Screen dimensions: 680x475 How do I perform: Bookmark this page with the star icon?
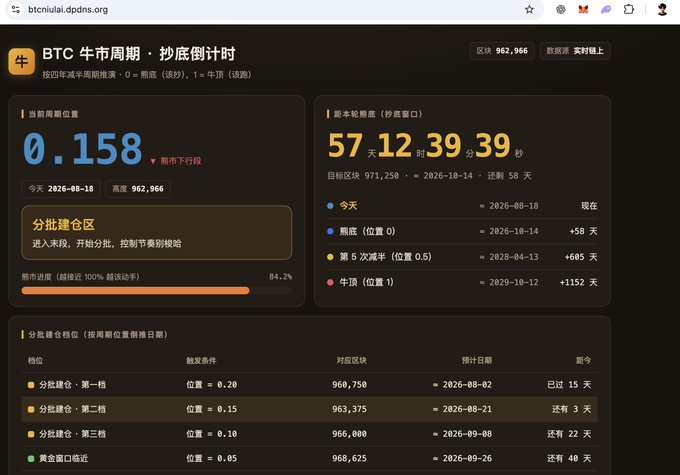click(529, 10)
